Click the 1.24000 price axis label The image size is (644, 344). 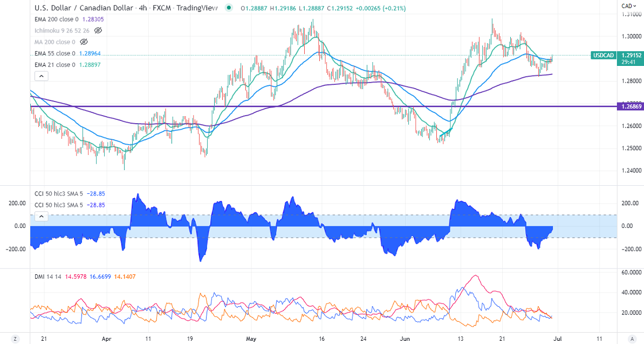coord(631,170)
